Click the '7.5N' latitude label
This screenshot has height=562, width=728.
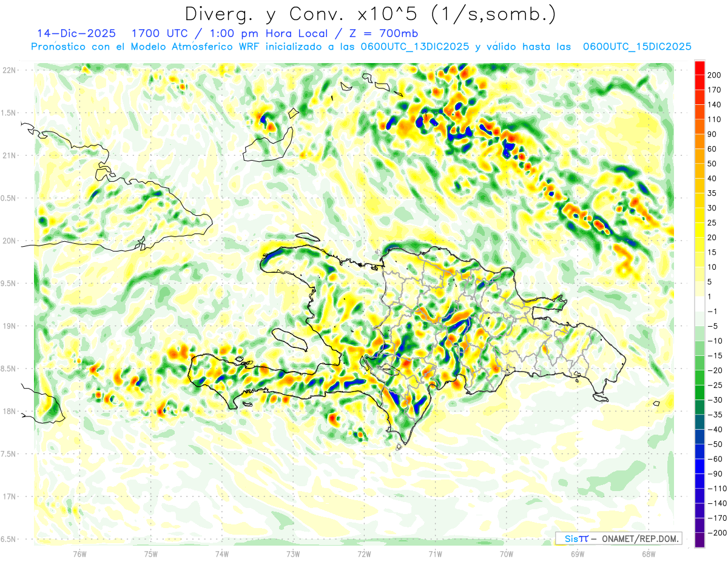(8, 453)
